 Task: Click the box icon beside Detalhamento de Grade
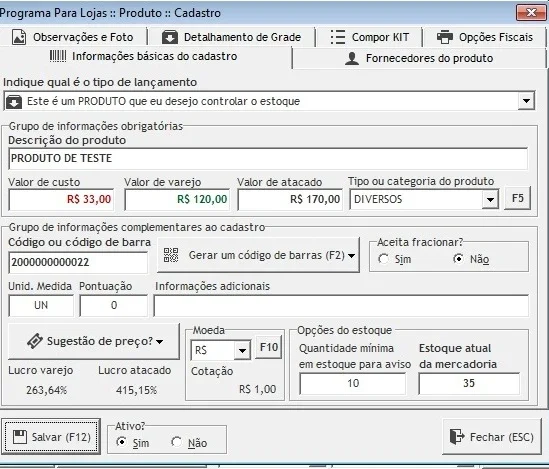(x=170, y=37)
